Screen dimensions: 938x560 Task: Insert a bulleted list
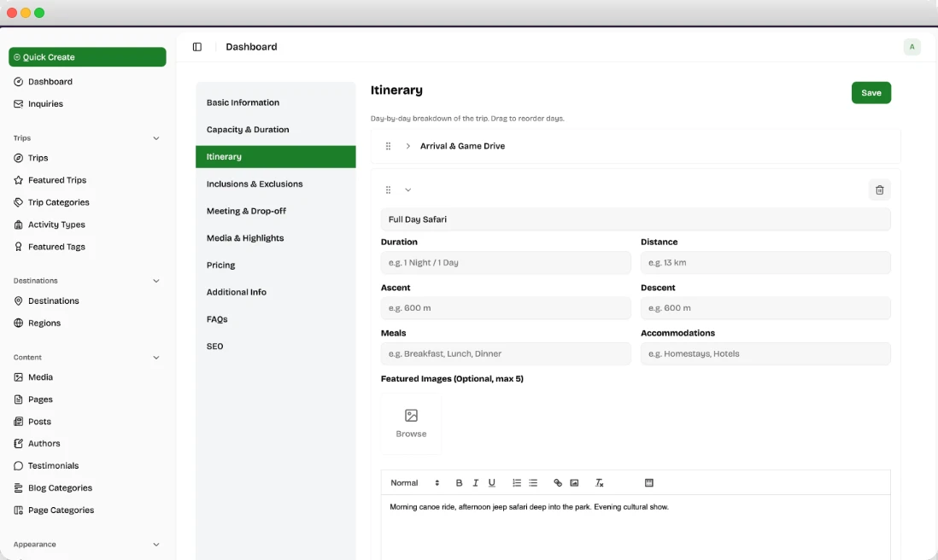tap(533, 483)
